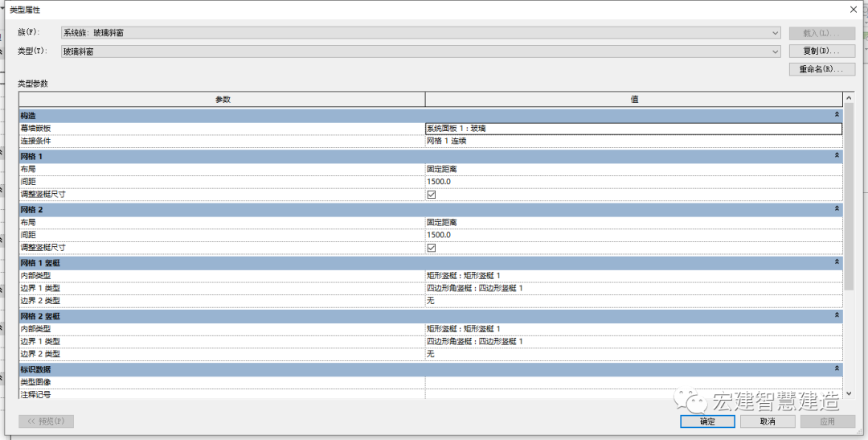Select 布局 value 固定距离 under 网格 1
This screenshot has width=868, height=440.
tap(634, 169)
